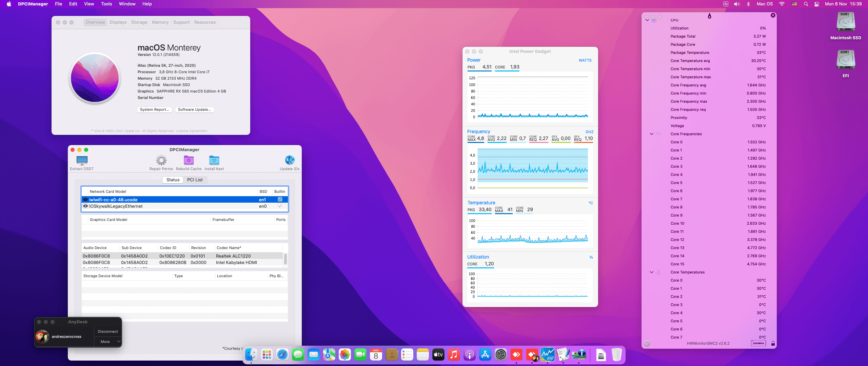Click eye icon beside IOSkywalkLegacyEthernet

[85, 206]
